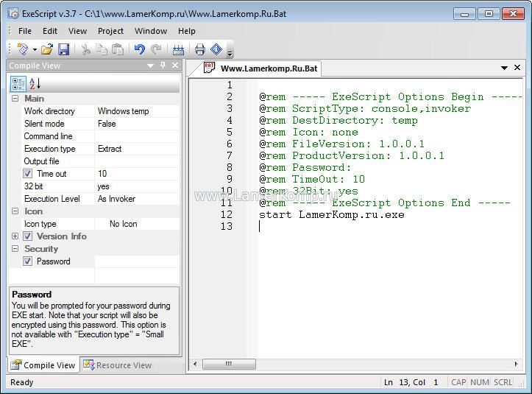Select the Work directory property row

[x=100, y=111]
